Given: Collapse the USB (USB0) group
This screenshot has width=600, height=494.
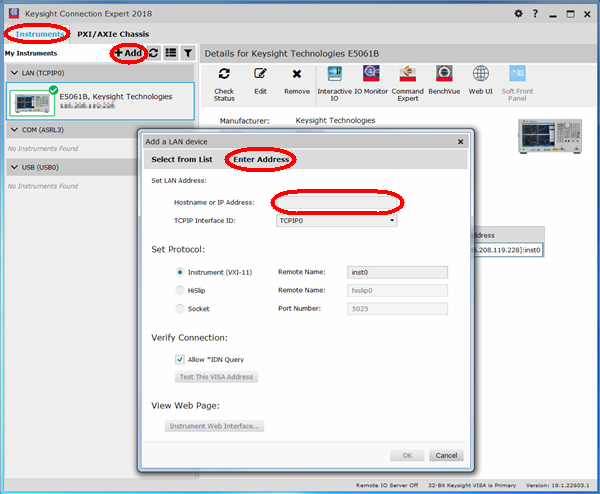Looking at the screenshot, I should click(15, 167).
